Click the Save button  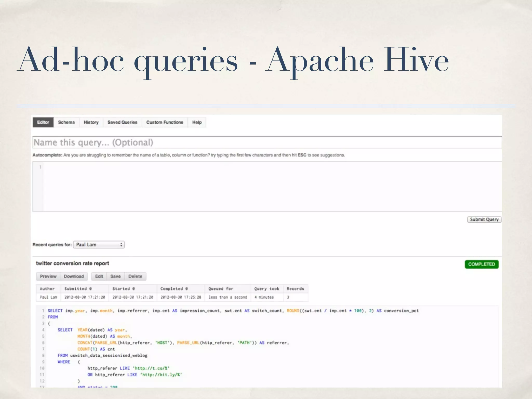pyautogui.click(x=116, y=276)
